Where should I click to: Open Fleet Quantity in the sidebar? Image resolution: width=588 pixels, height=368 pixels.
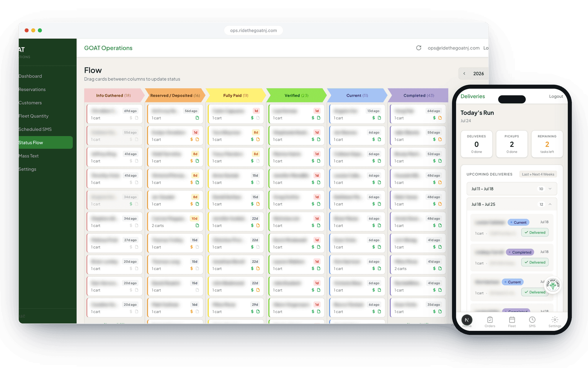[x=34, y=116]
